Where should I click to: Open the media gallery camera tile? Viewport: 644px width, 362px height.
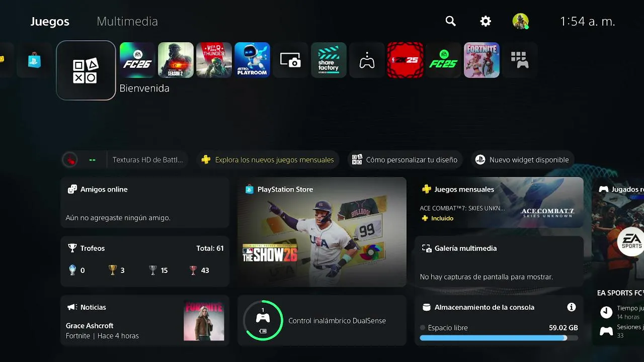[290, 60]
